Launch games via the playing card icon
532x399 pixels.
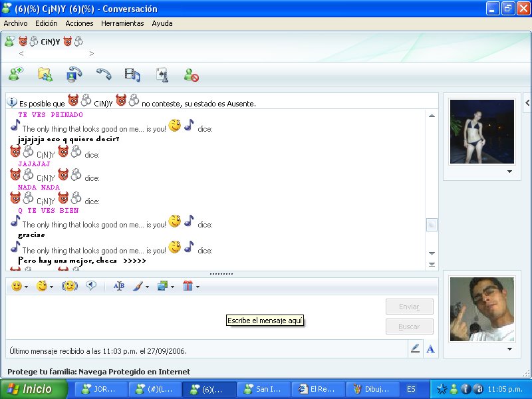[162, 74]
